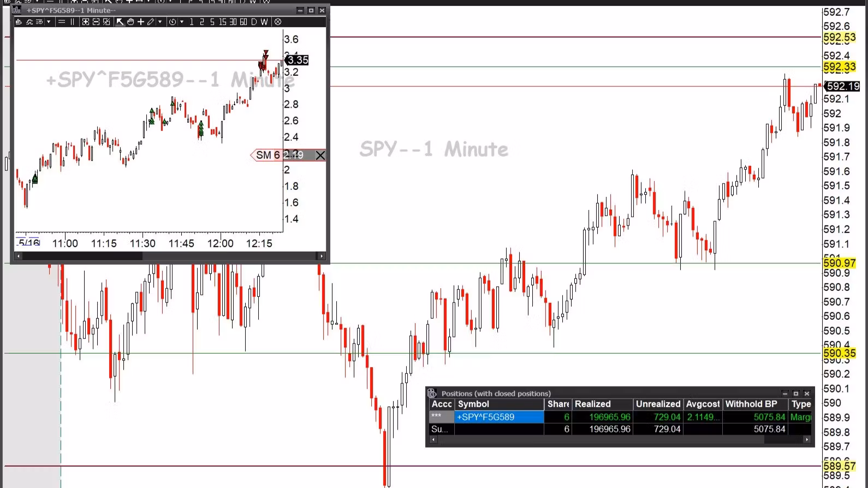Expand the dropdown after chart settings icons
Image resolution: width=868 pixels, height=488 pixels.
click(49, 22)
